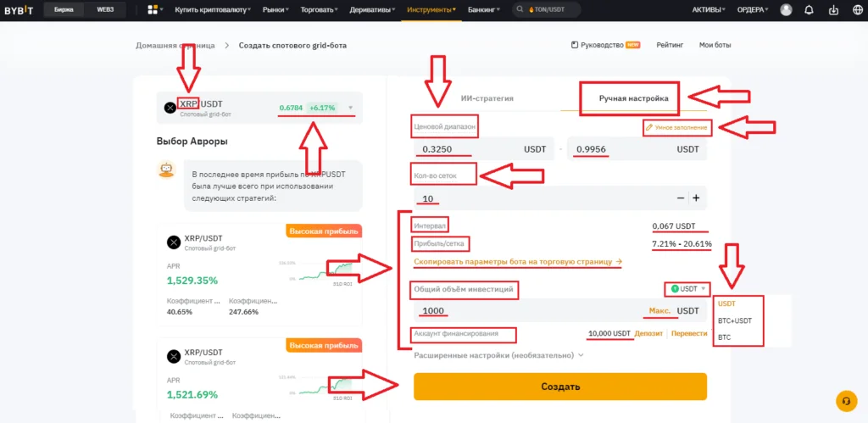
Task: Open the language globe icon
Action: (x=856, y=9)
